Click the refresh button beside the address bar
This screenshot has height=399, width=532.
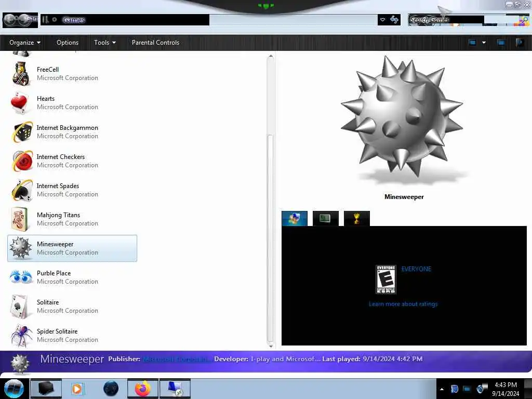pyautogui.click(x=394, y=20)
